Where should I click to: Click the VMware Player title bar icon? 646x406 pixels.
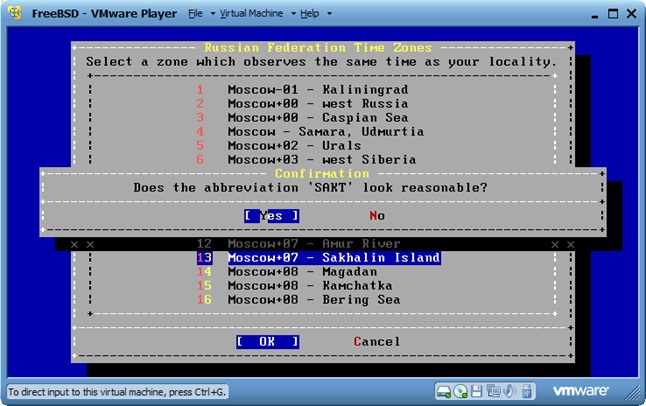[13, 14]
